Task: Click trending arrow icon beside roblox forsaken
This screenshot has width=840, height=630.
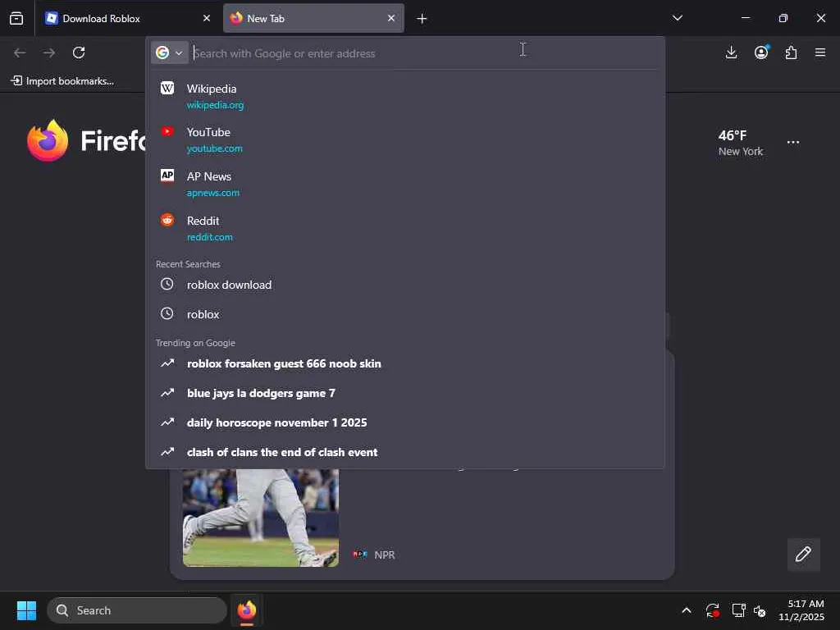Action: [x=167, y=363]
